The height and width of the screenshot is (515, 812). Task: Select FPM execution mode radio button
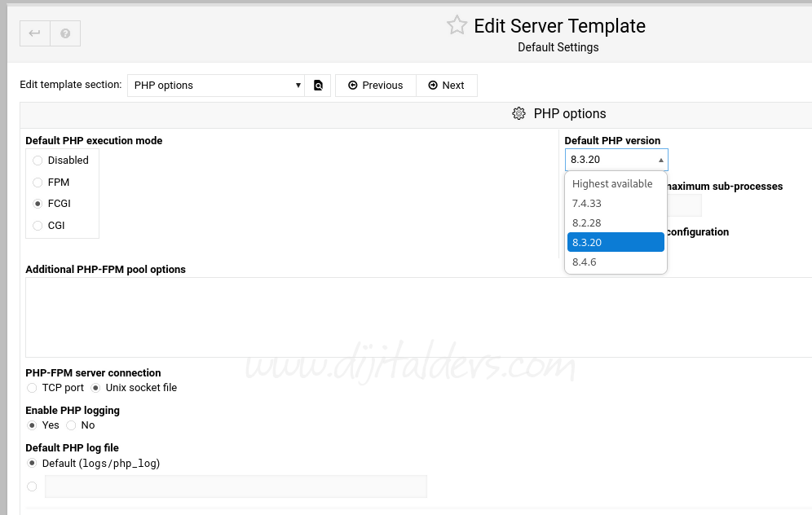click(x=38, y=183)
